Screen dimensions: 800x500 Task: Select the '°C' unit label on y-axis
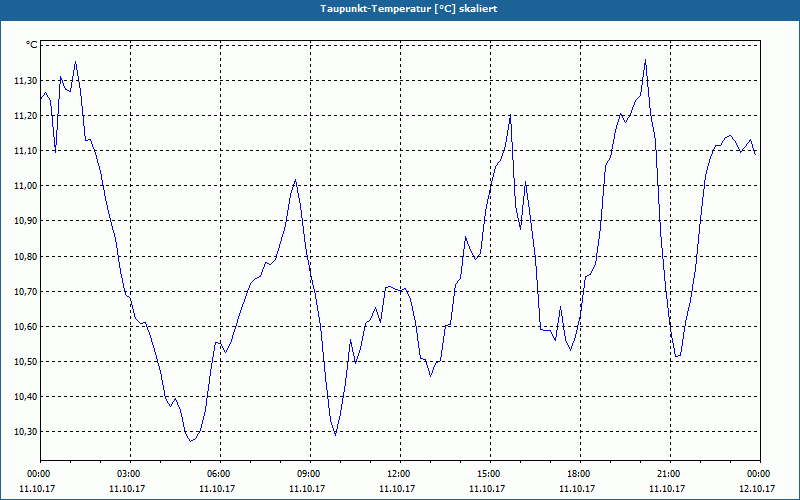[x=32, y=45]
